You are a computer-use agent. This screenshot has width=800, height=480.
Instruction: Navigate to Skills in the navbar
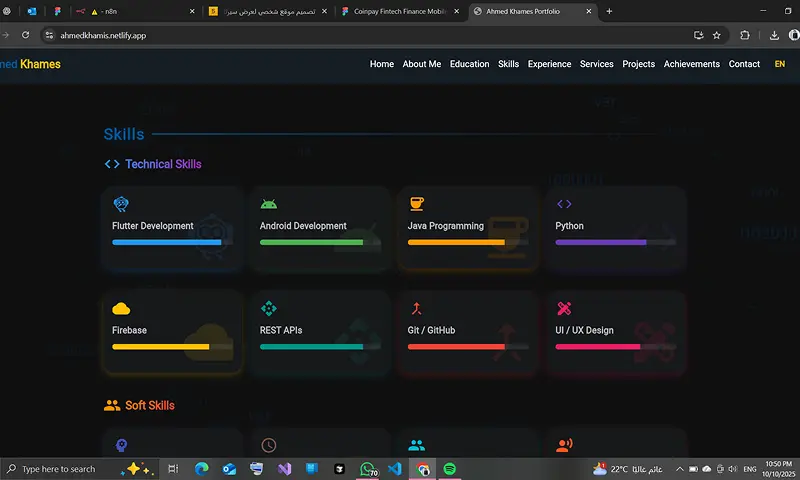pyautogui.click(x=508, y=64)
